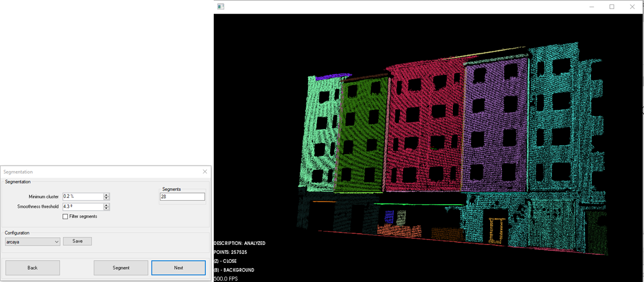Decrease the Smoothness threshold with down arrow
This screenshot has width=644, height=282.
(107, 209)
